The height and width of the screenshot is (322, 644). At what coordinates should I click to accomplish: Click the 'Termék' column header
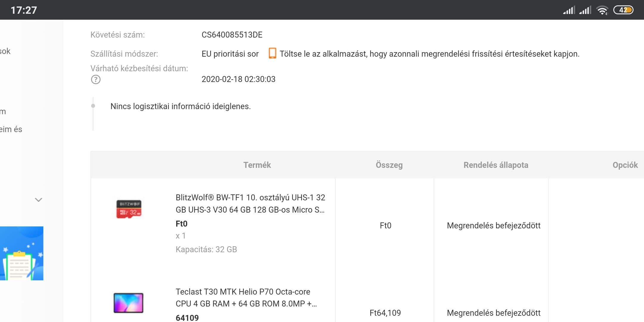[x=257, y=165]
